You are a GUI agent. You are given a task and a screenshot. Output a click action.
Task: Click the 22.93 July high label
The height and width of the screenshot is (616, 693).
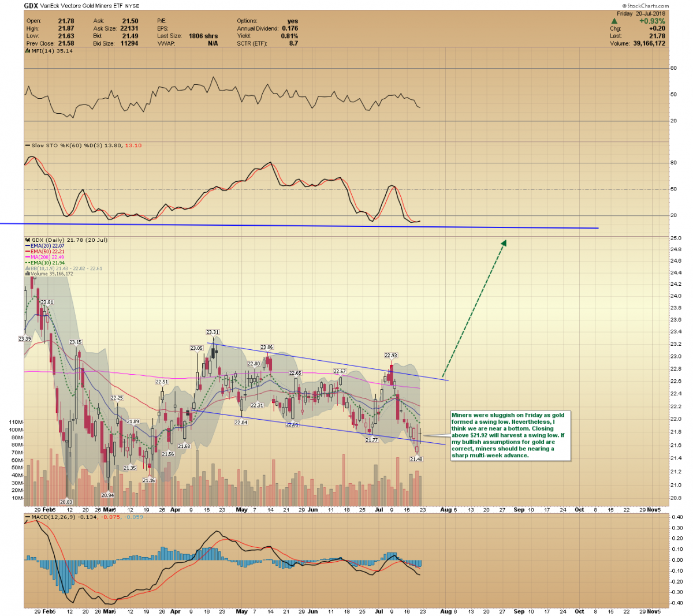[x=391, y=356]
